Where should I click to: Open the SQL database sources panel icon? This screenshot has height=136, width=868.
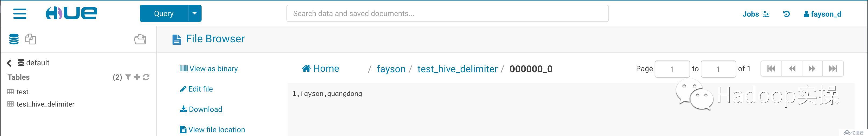pyautogui.click(x=14, y=39)
